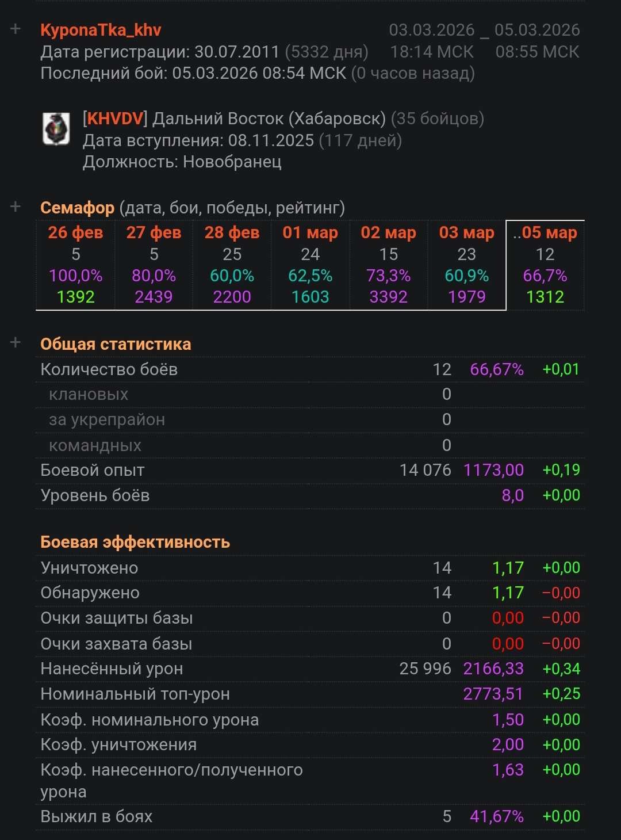621x840 pixels.
Task: Click the Коэф. нанесенного/полученного урона label
Action: click(171, 781)
